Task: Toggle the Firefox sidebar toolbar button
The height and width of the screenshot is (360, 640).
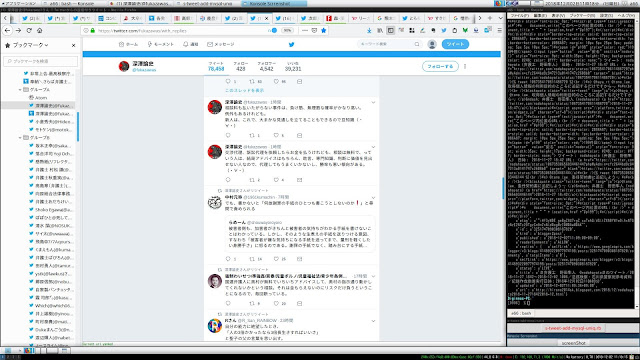Action: click(391, 31)
